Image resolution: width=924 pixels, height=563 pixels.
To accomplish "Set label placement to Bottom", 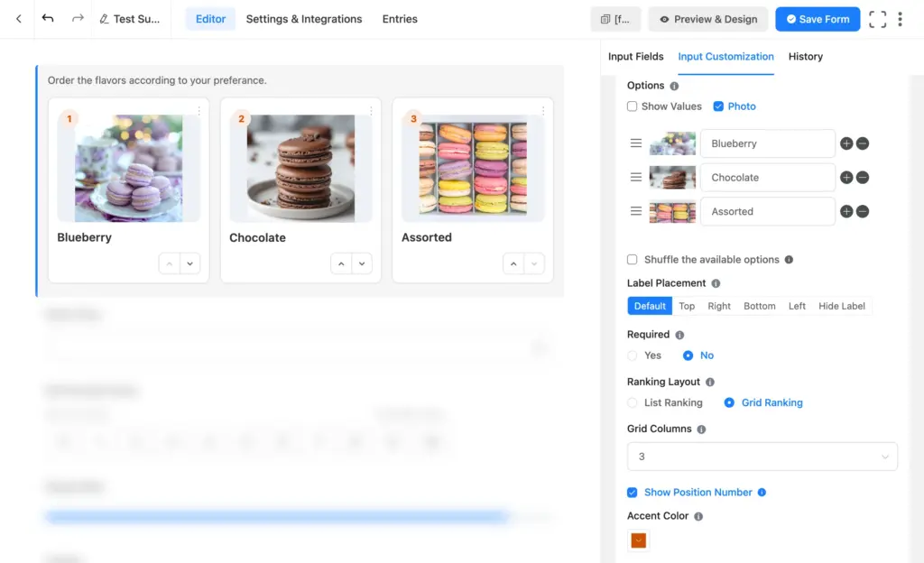I will (760, 306).
